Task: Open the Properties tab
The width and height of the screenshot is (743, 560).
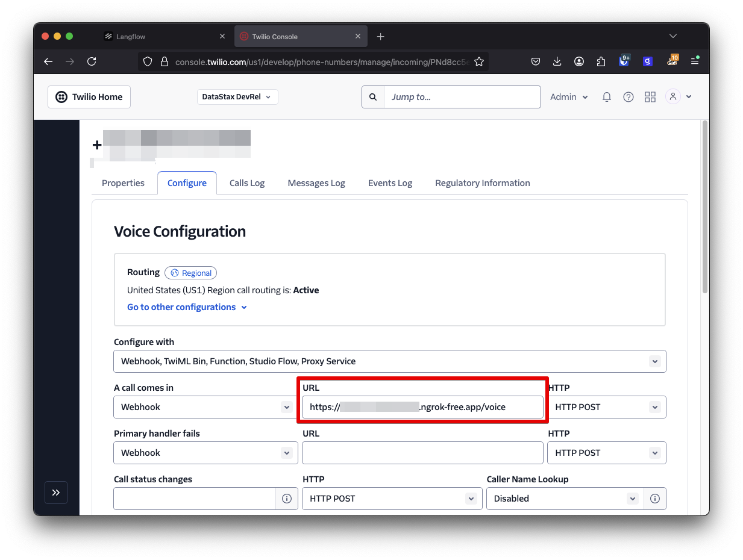Action: tap(123, 183)
